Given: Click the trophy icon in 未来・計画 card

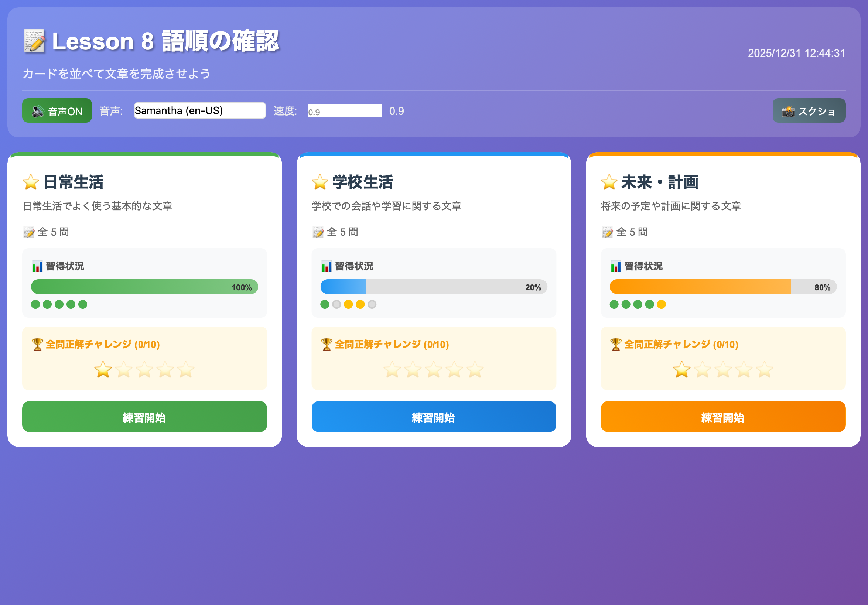Looking at the screenshot, I should [x=615, y=345].
